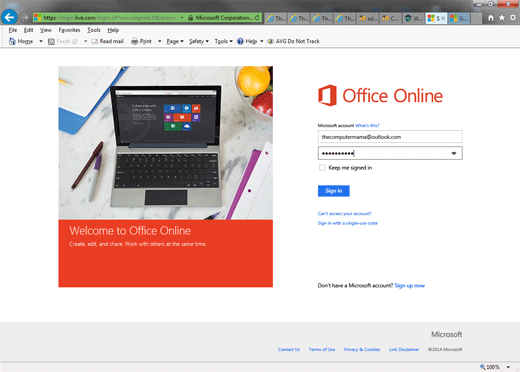520x372 pixels.
Task: Click the Print printer icon
Action: 135,41
